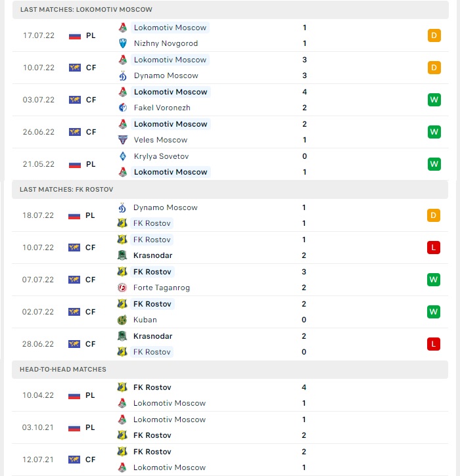Click the Veles Moscow crest icon
This screenshot has height=476, width=460.
(x=123, y=140)
